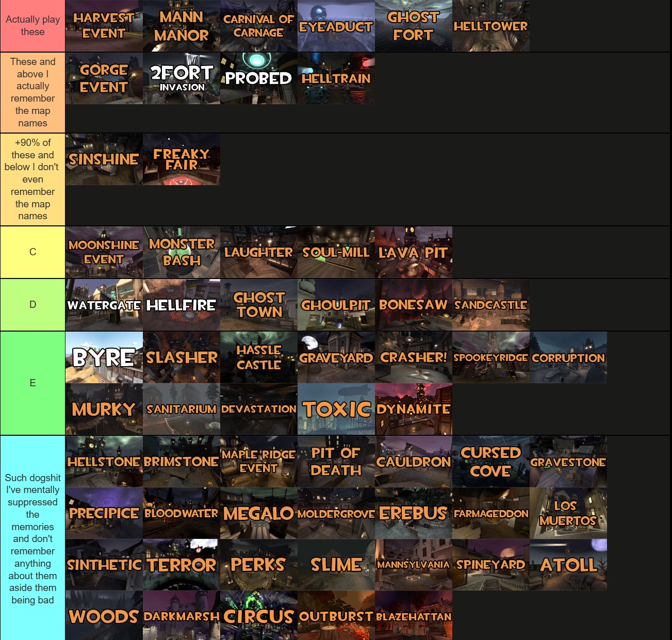
Task: Pick the Bonesaw map thumbnail
Action: point(414,305)
